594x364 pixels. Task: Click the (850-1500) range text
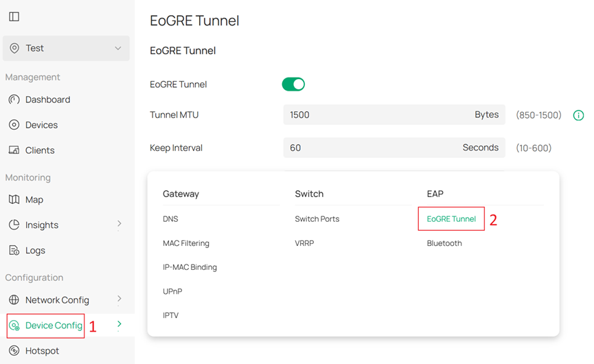point(538,115)
